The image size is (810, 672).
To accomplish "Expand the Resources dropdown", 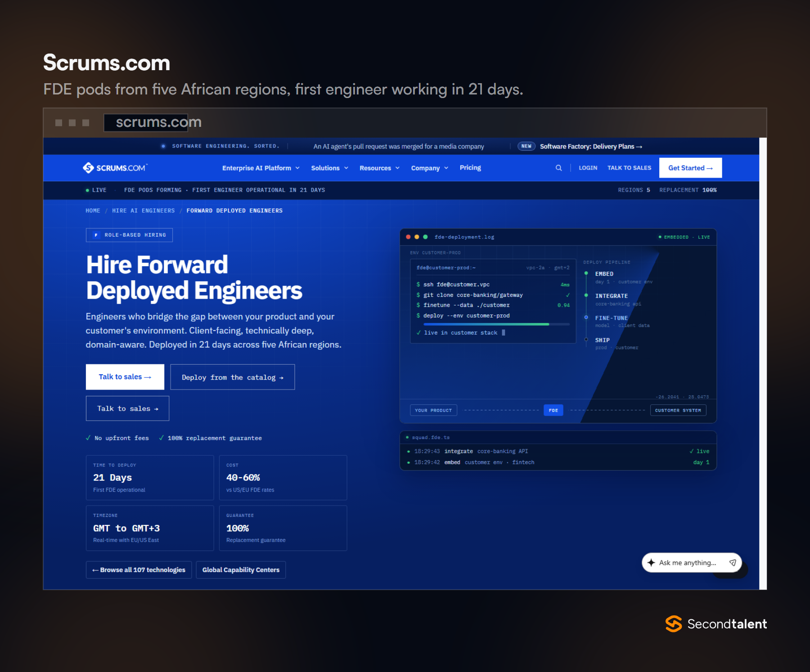I will click(x=379, y=168).
